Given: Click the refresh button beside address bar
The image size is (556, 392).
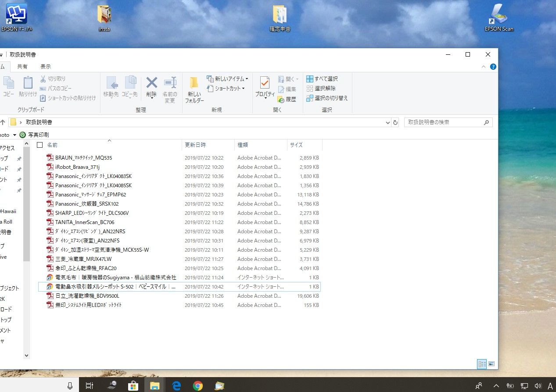Looking at the screenshot, I should [395, 122].
